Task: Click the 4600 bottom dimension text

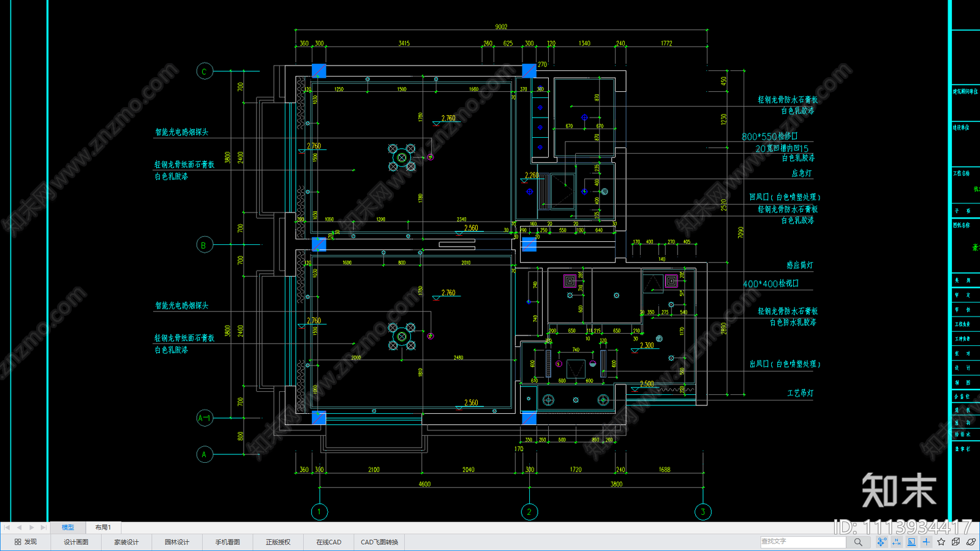Action: coord(424,484)
